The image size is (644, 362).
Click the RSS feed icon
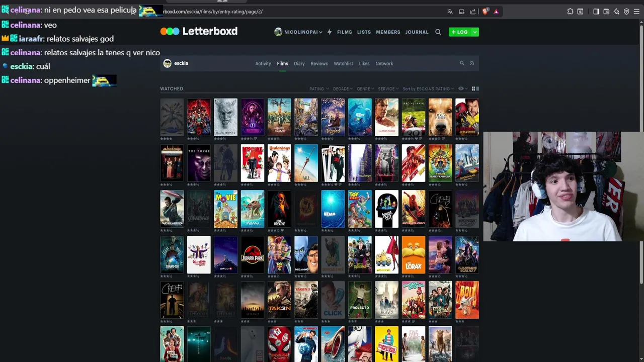(472, 63)
